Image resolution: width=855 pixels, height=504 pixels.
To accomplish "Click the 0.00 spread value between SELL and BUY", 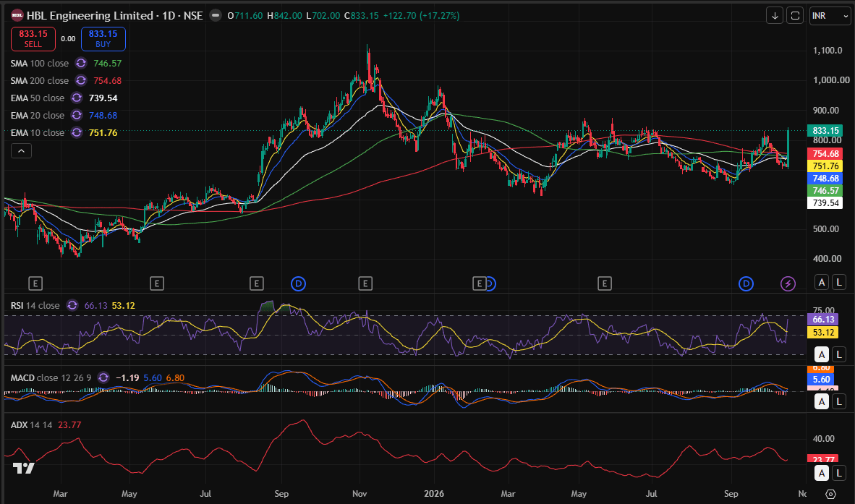I will 68,38.
